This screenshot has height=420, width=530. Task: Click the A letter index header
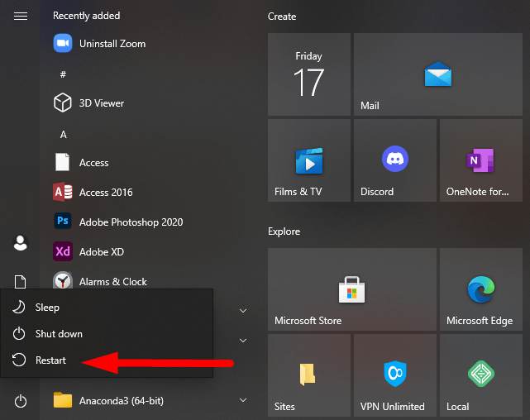click(x=63, y=135)
